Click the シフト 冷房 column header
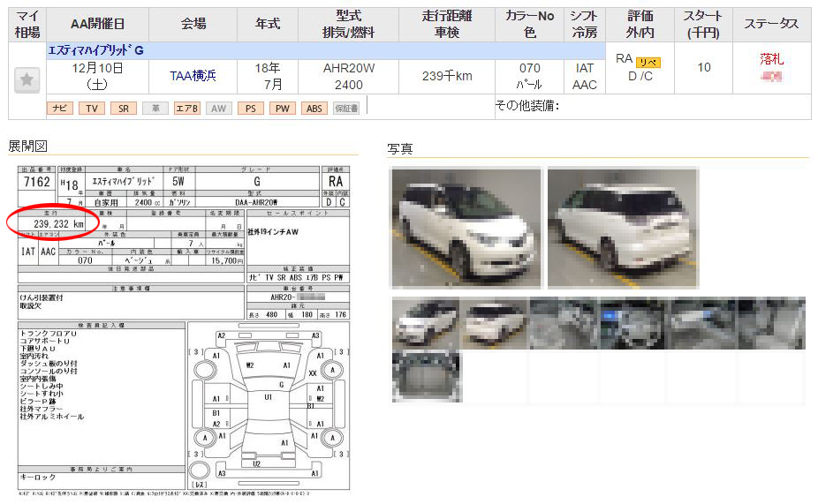This screenshot has width=818, height=504. (584, 24)
